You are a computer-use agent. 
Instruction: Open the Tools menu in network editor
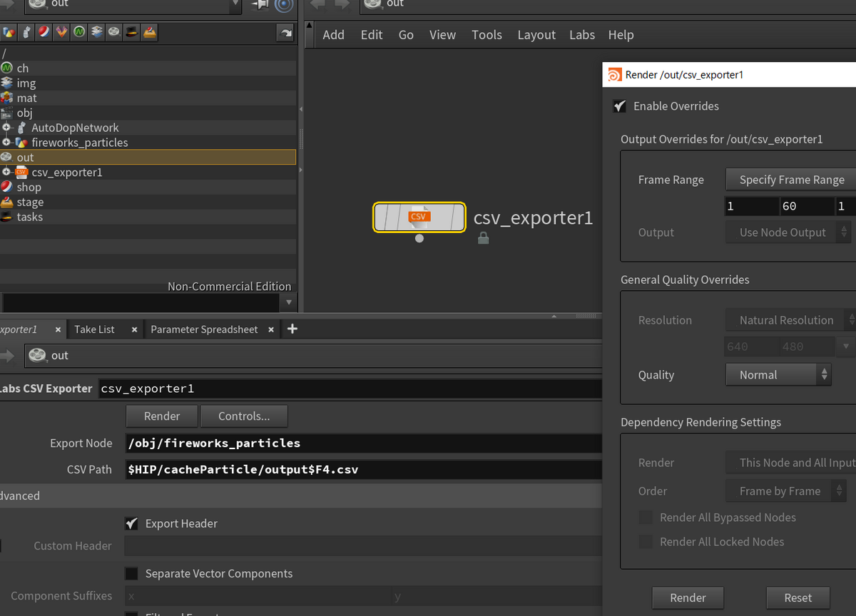(x=486, y=34)
